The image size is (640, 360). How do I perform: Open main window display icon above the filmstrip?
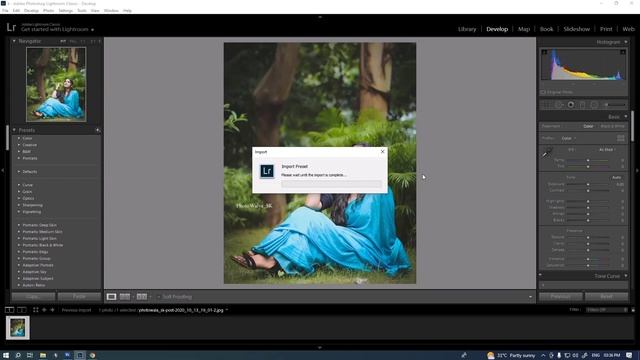click(9, 310)
